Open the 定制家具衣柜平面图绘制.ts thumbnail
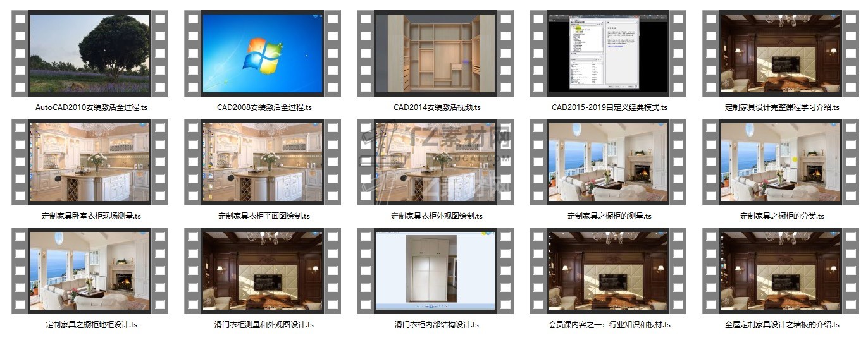This screenshot has width=868, height=340. coord(263,162)
